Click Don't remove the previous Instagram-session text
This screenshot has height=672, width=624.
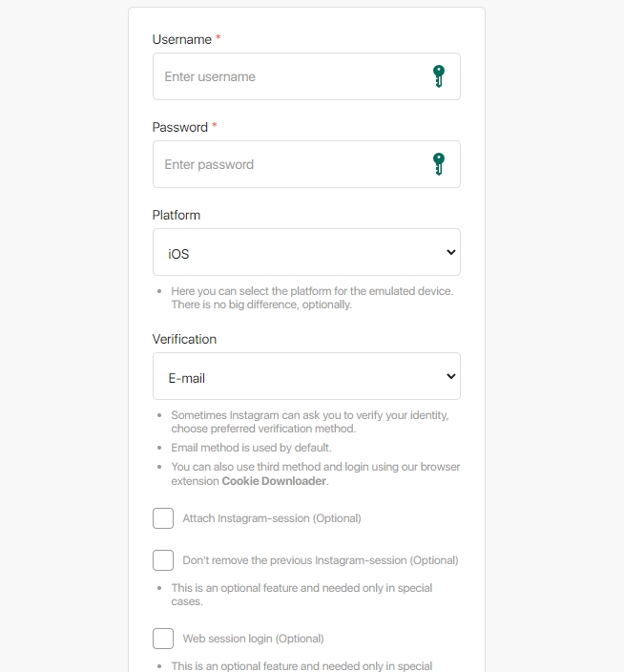click(x=320, y=560)
